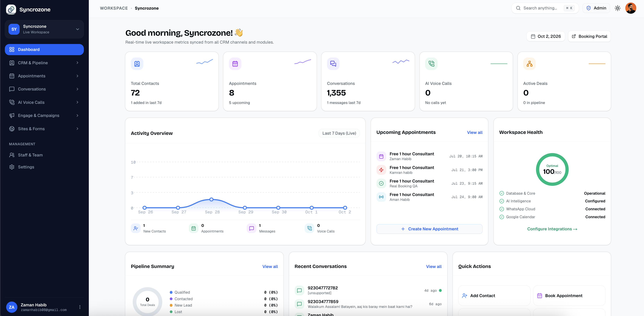
Task: Open the Syncrozone workspace switcher dropdown
Action: [44, 29]
